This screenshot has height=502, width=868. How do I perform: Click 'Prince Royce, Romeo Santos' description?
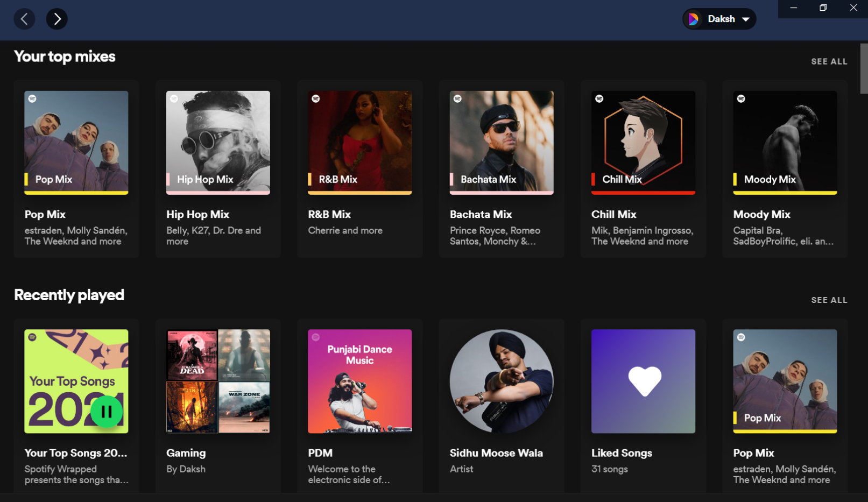tap(495, 236)
